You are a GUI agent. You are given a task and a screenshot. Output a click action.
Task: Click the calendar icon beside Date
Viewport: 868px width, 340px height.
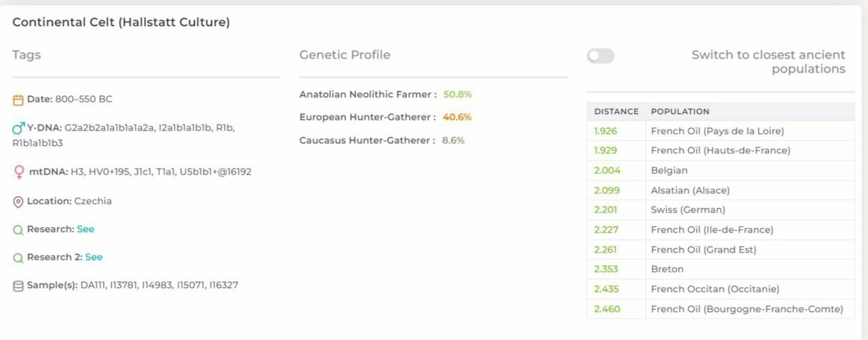18,100
